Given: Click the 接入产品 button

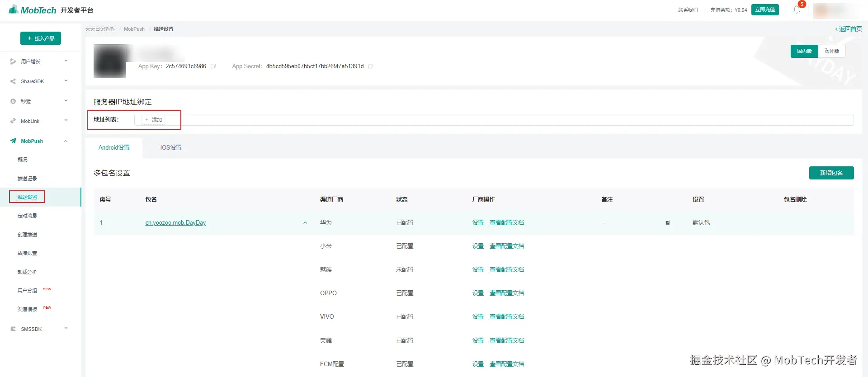Looking at the screenshot, I should pos(41,38).
